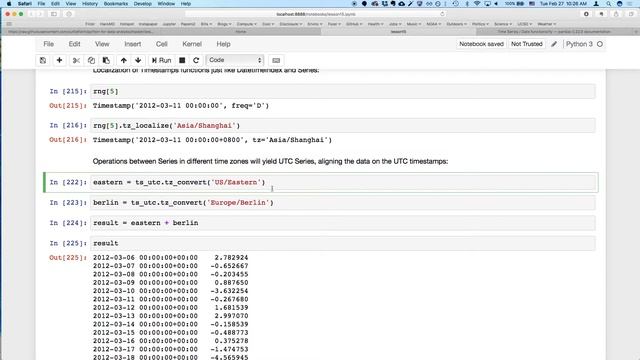The width and height of the screenshot is (640, 360).
Task: Paste cells below using the clipboard icon
Action: 106,60
